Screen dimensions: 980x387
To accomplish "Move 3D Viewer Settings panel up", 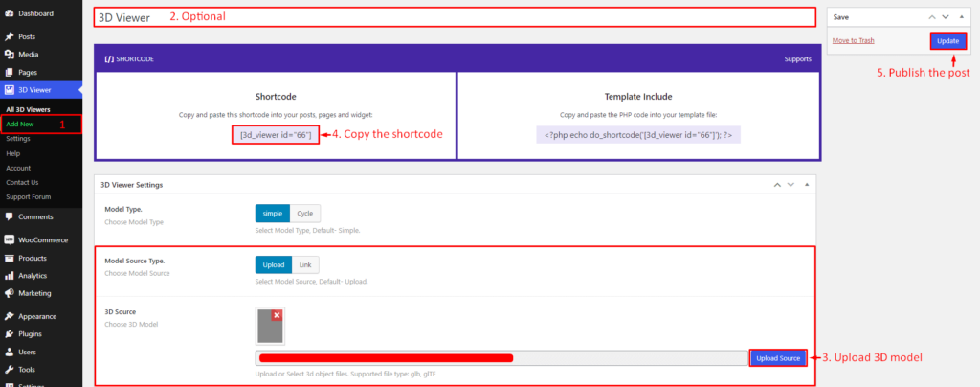I will click(777, 185).
